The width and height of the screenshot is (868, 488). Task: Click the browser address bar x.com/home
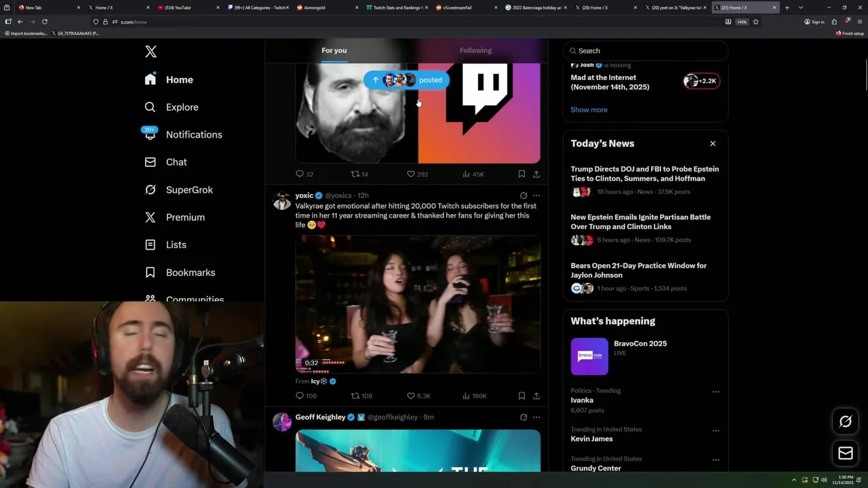tap(407, 22)
